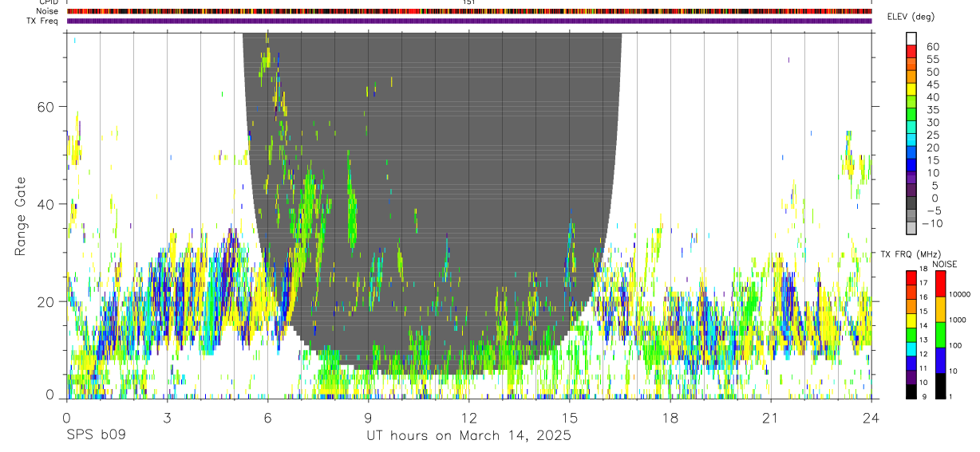
Task: Click the 100 value in NOISE legend
Action: pyautogui.click(x=955, y=345)
